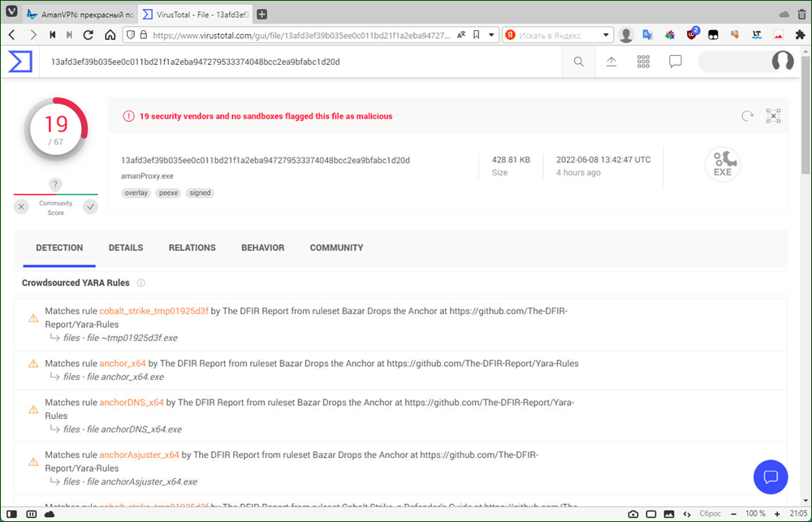Select the peexe tag
This screenshot has width=812, height=522.
tap(168, 192)
